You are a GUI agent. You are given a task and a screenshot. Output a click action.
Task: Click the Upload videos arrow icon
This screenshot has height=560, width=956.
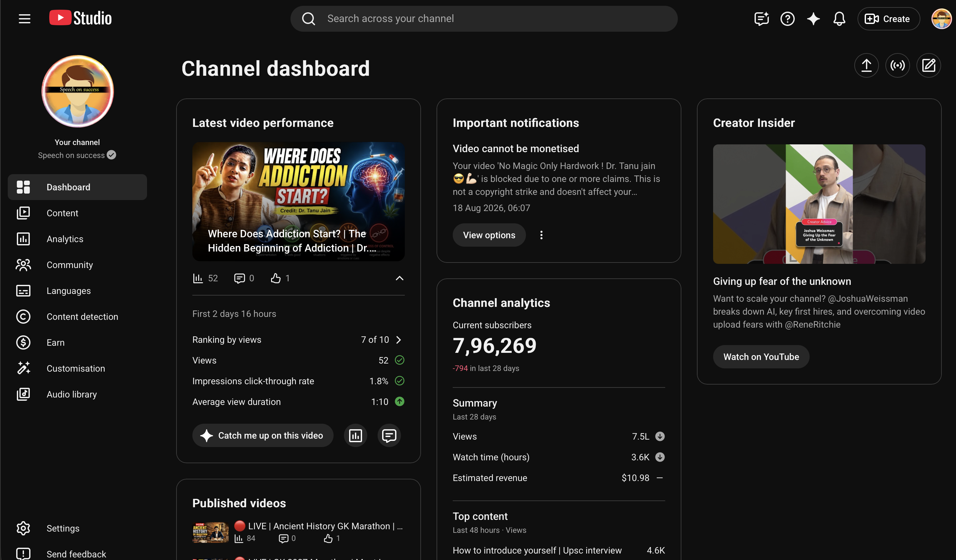click(867, 66)
